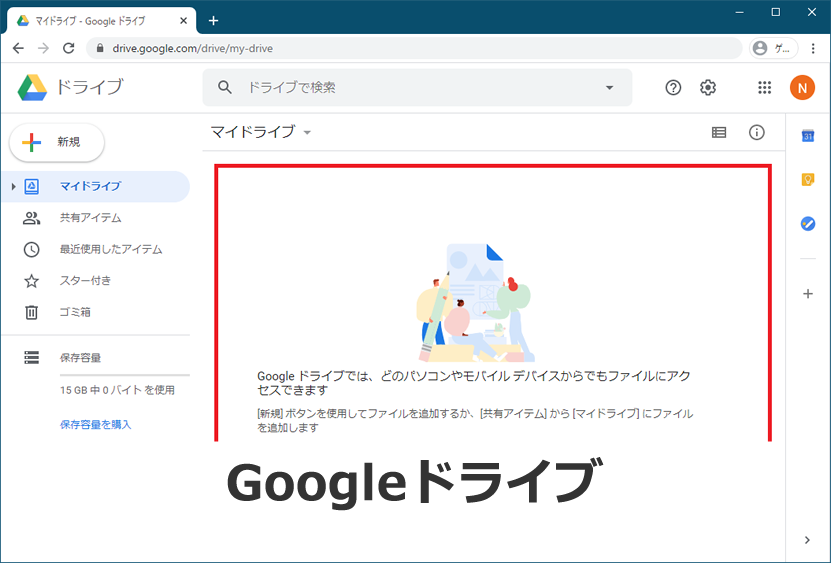Open the browser profile chip
The height and width of the screenshot is (563, 831).
coord(774,48)
